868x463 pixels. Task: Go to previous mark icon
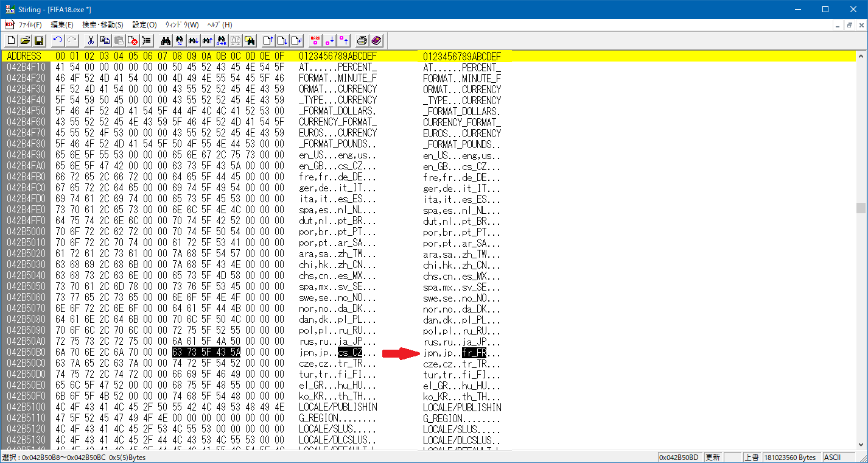click(343, 41)
